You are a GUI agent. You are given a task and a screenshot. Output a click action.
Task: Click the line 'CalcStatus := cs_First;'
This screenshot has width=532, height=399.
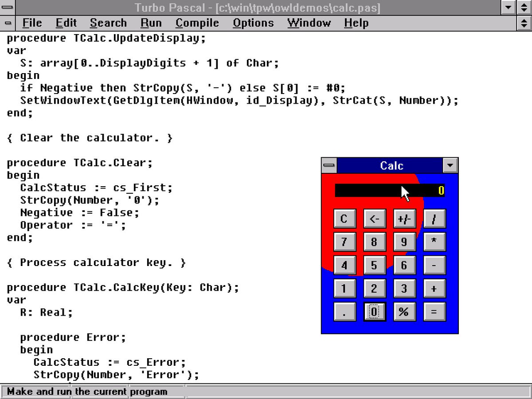pos(97,188)
